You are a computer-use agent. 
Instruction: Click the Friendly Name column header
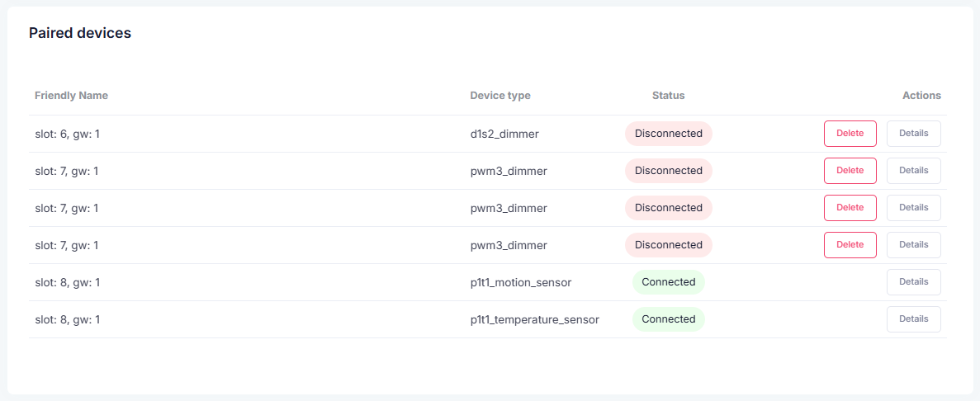(71, 96)
